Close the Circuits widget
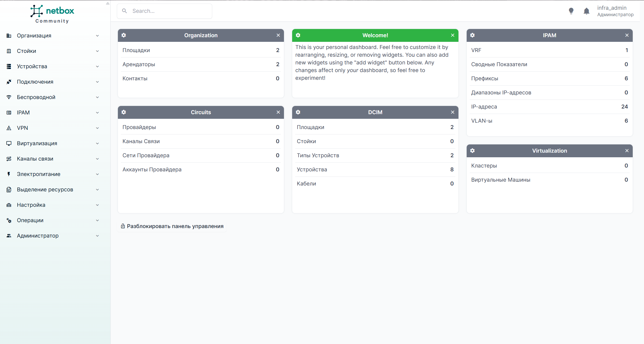Screen dimensions: 644x344 coord(278,112)
